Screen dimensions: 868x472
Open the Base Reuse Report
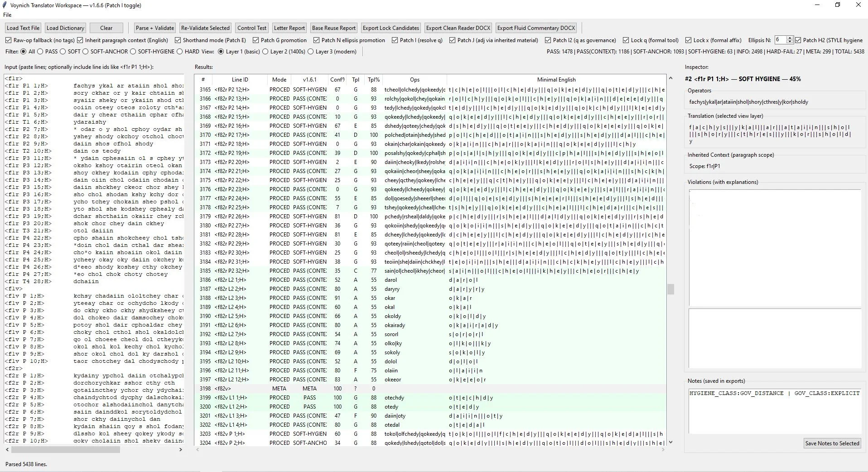pyautogui.click(x=333, y=28)
